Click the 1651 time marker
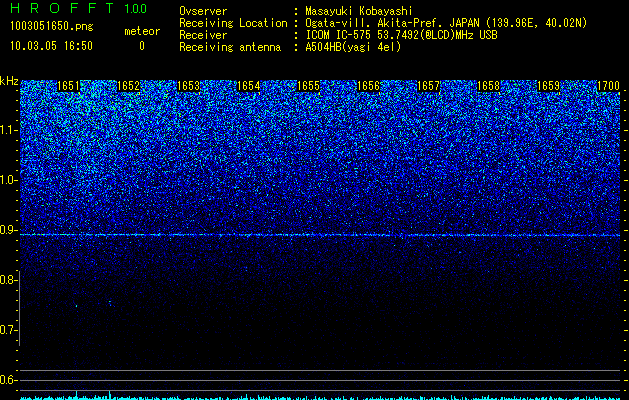Image resolution: width=629 pixels, height=400 pixels. 68,86
